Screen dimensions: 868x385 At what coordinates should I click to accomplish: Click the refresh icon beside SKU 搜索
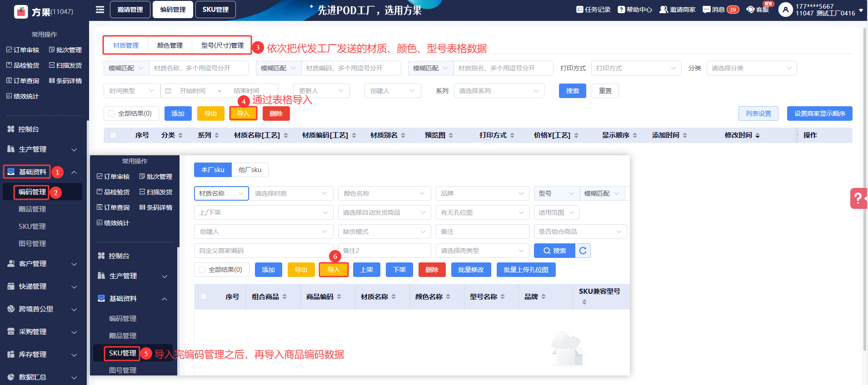click(583, 251)
